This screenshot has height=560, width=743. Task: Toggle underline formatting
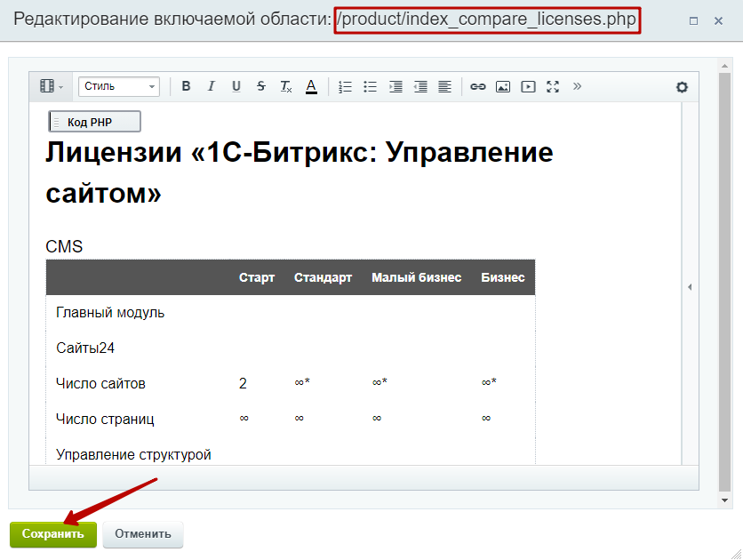(236, 86)
